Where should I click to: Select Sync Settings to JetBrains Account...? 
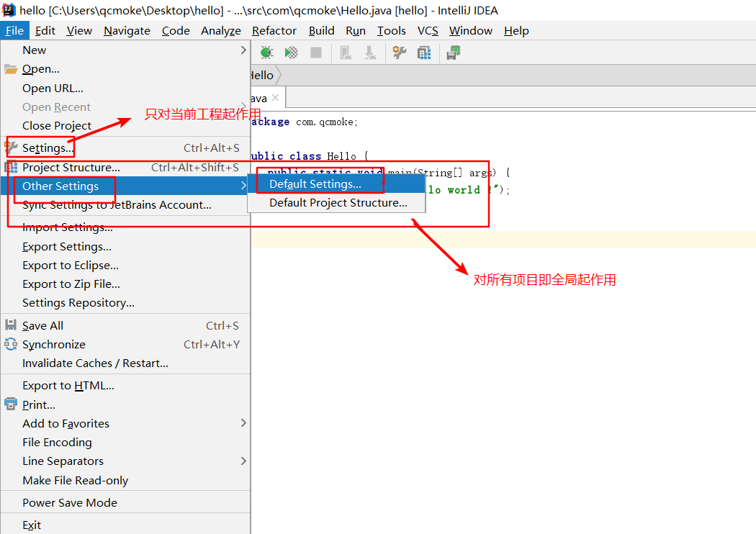point(125,205)
